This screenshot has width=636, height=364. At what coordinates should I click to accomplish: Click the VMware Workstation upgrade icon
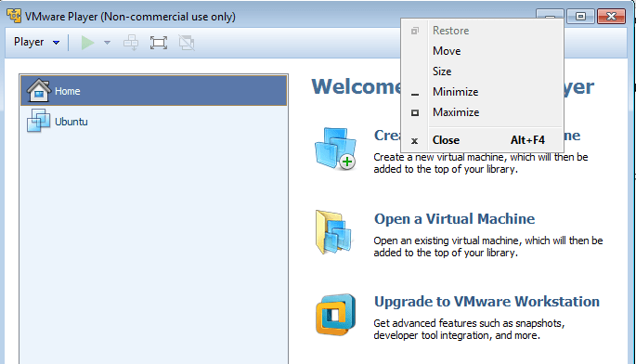click(336, 315)
